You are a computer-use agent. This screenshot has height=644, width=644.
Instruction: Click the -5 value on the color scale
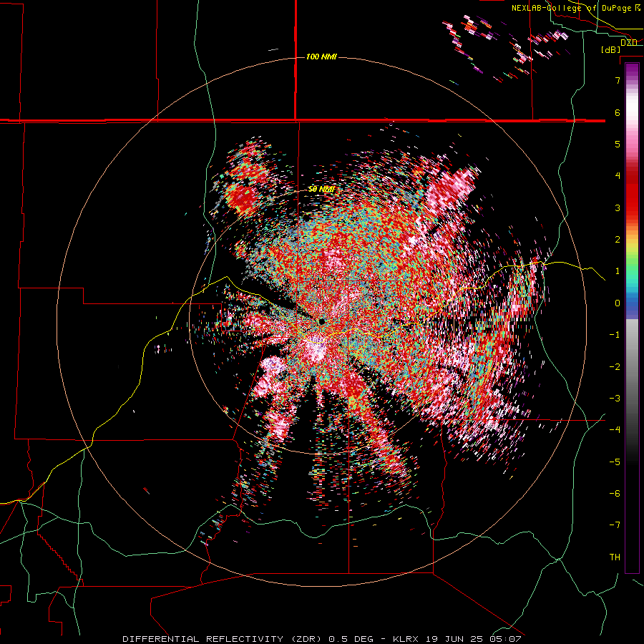[x=615, y=462]
